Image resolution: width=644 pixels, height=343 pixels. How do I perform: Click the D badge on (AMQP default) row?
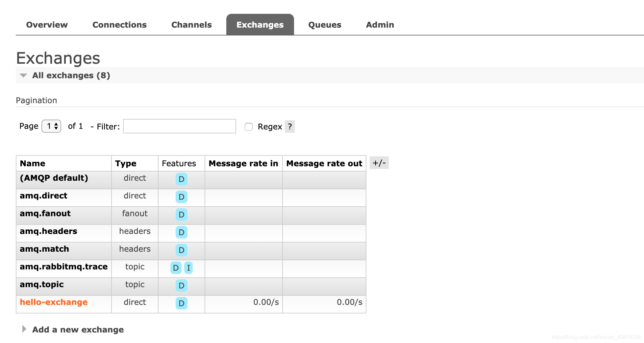[181, 179]
